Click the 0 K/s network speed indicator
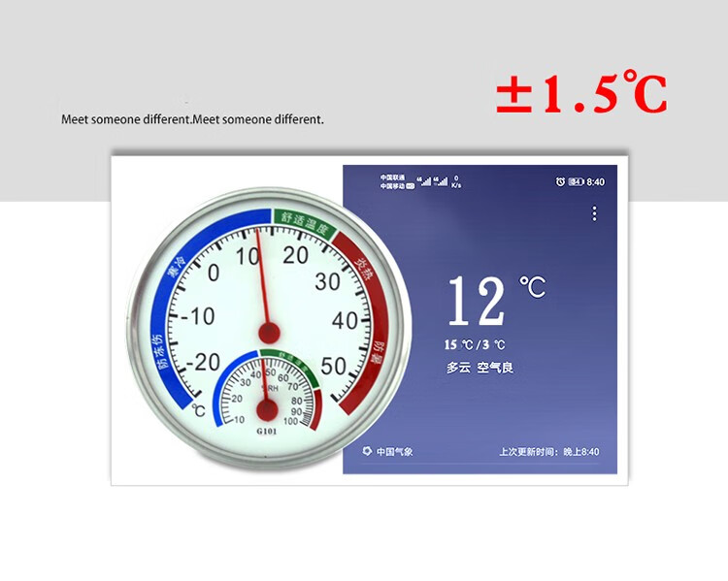 [456, 181]
